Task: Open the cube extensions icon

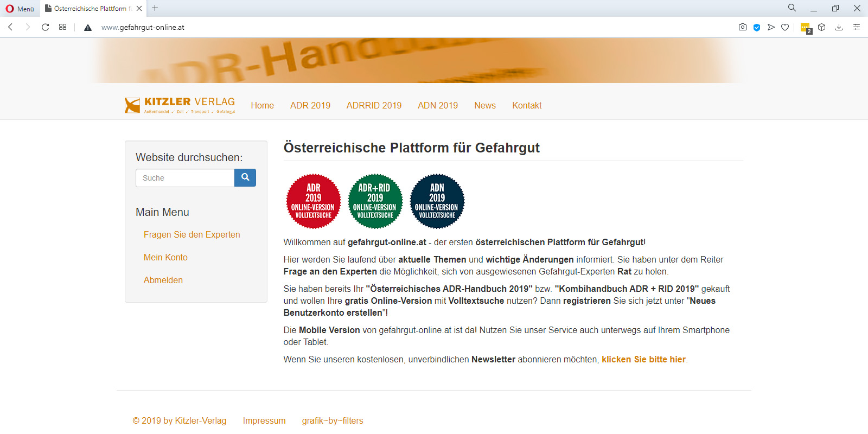Action: [x=822, y=27]
